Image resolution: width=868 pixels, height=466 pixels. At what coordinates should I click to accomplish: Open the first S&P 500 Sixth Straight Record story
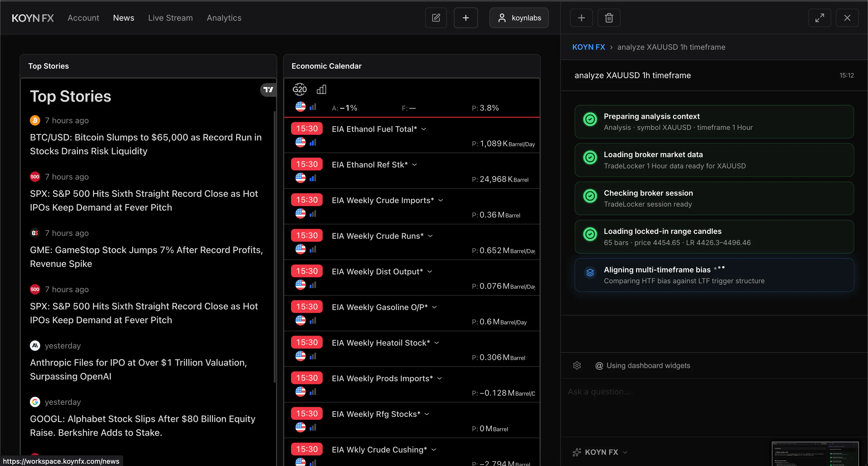click(x=144, y=201)
